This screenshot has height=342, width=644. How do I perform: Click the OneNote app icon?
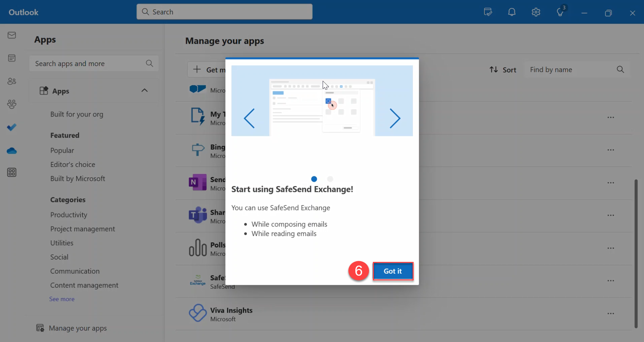(x=198, y=182)
